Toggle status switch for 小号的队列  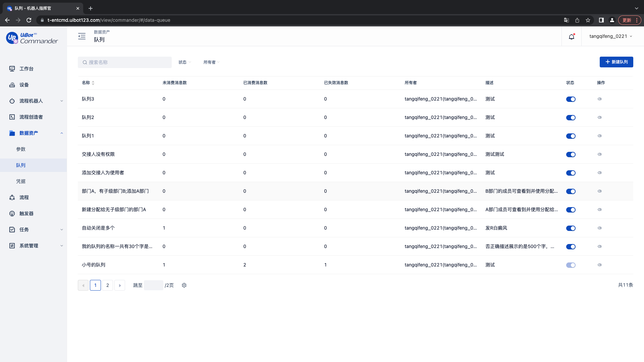click(571, 265)
